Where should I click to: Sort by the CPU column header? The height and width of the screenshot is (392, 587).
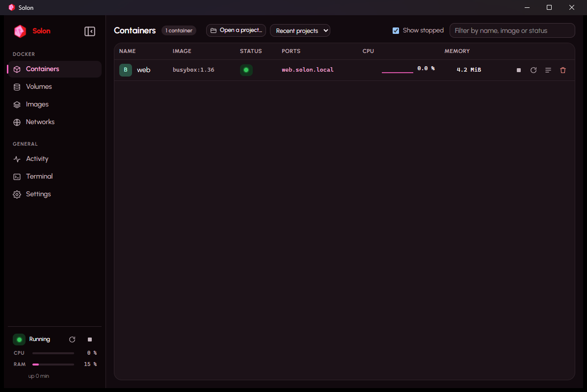pyautogui.click(x=368, y=51)
